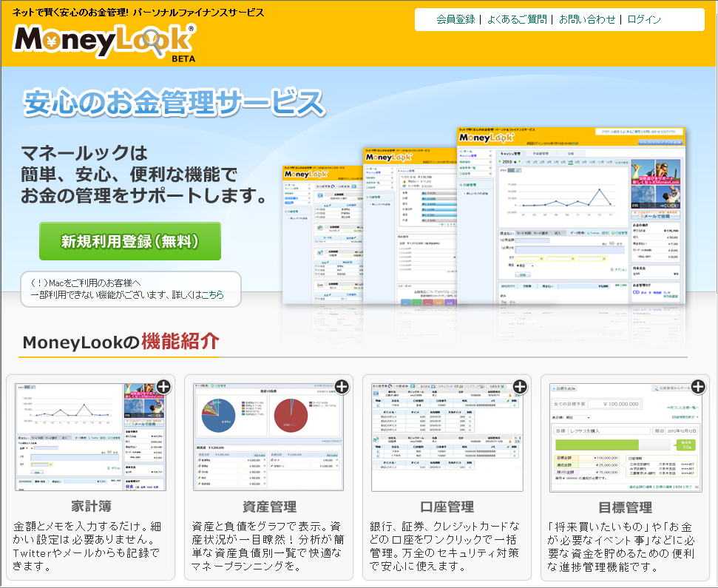Click the 資産管理 heading
Screen dimensions: 718x588
click(x=269, y=507)
